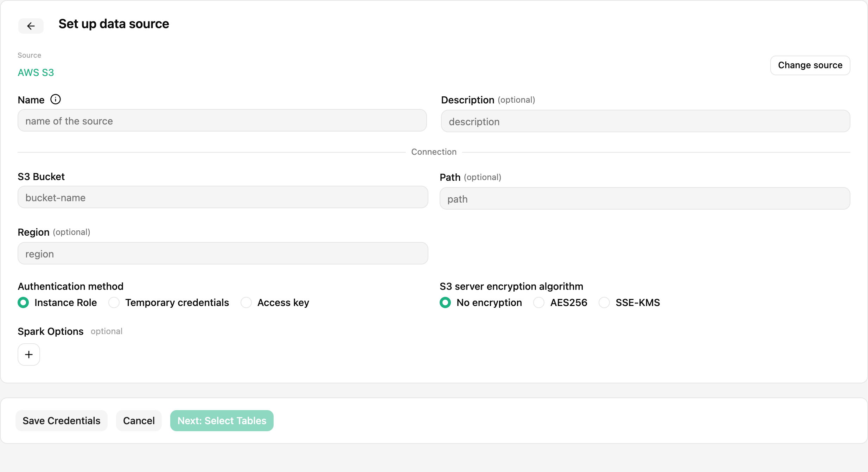Cancel the data source setup
Image resolution: width=868 pixels, height=472 pixels.
pyautogui.click(x=139, y=421)
